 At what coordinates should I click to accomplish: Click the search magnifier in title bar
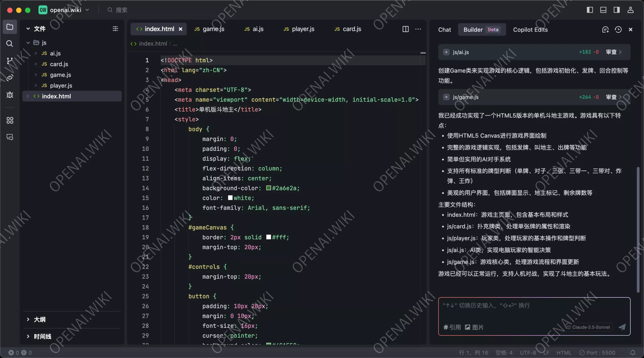(x=110, y=10)
